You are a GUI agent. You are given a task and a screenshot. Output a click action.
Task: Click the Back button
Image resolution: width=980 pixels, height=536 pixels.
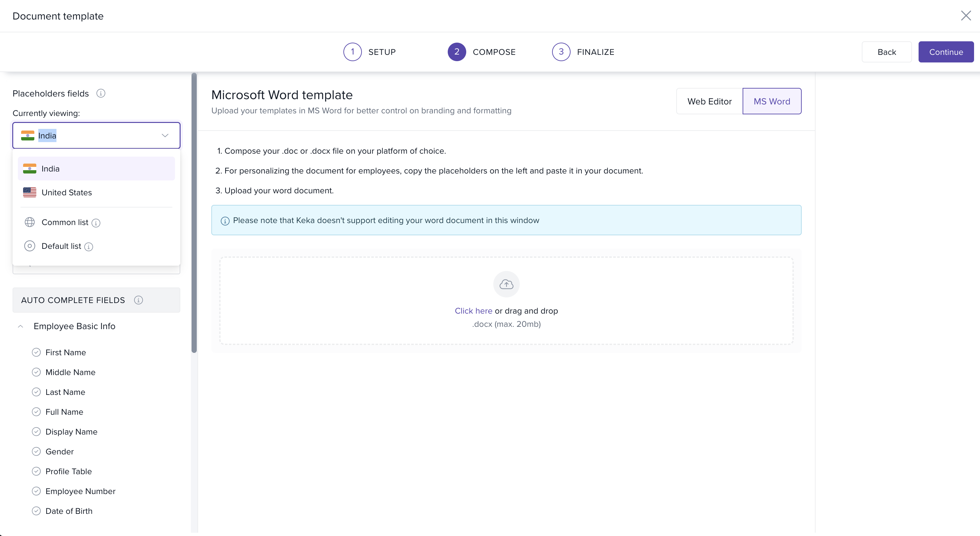point(887,52)
